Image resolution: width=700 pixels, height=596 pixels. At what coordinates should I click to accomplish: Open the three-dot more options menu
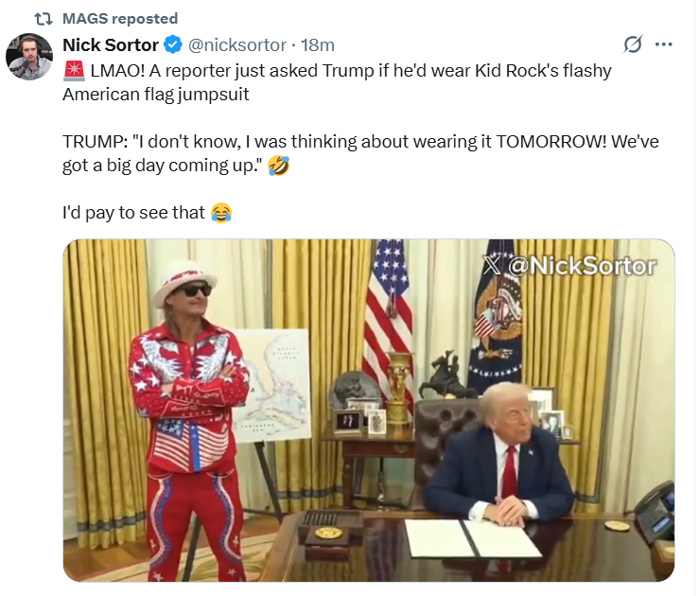coord(664,44)
